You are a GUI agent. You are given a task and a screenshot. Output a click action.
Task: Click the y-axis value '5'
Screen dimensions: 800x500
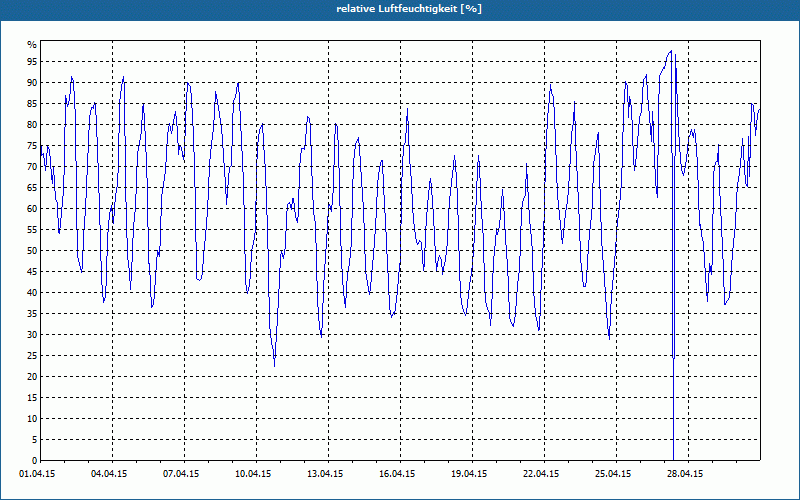pyautogui.click(x=35, y=440)
